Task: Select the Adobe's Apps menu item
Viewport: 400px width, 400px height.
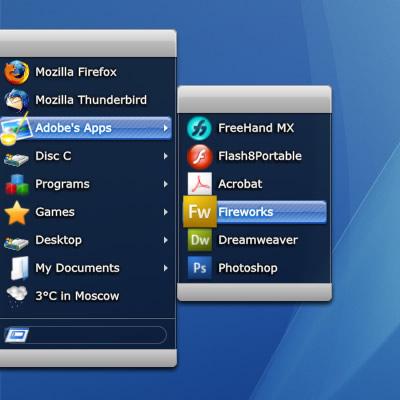Action: (x=86, y=128)
